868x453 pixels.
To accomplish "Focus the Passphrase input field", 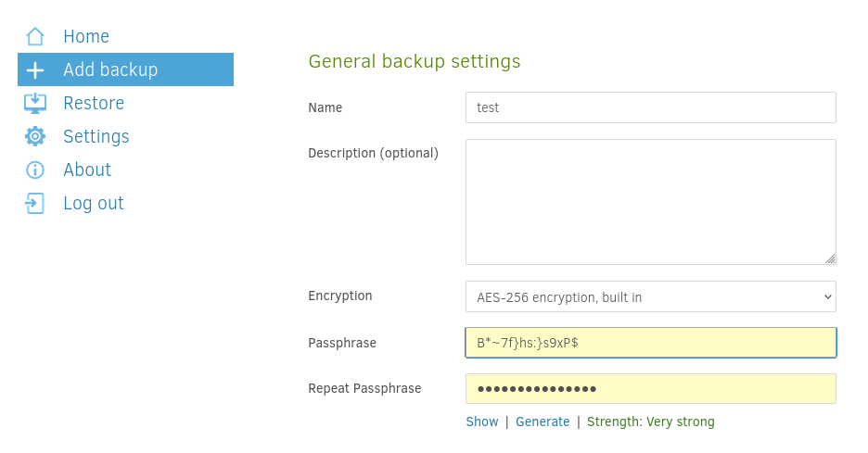I will click(650, 343).
